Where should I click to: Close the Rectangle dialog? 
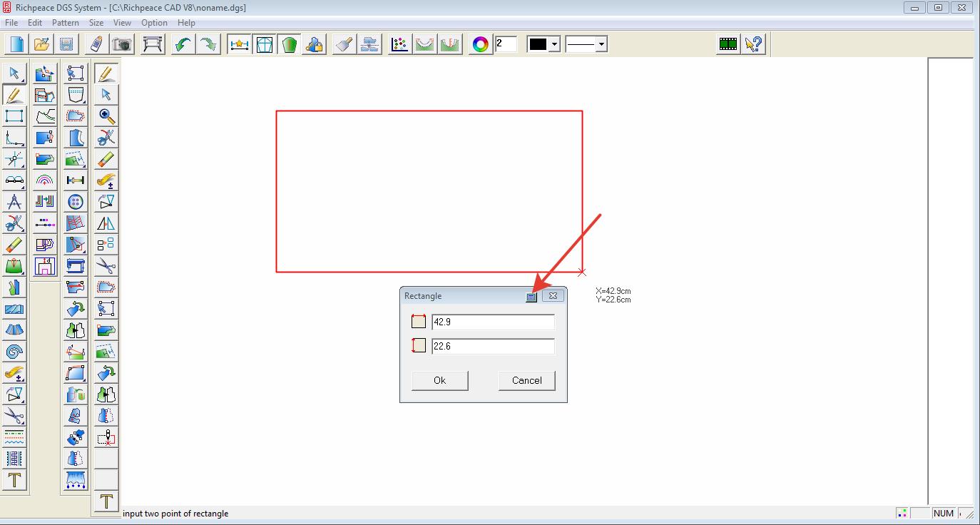coord(553,296)
